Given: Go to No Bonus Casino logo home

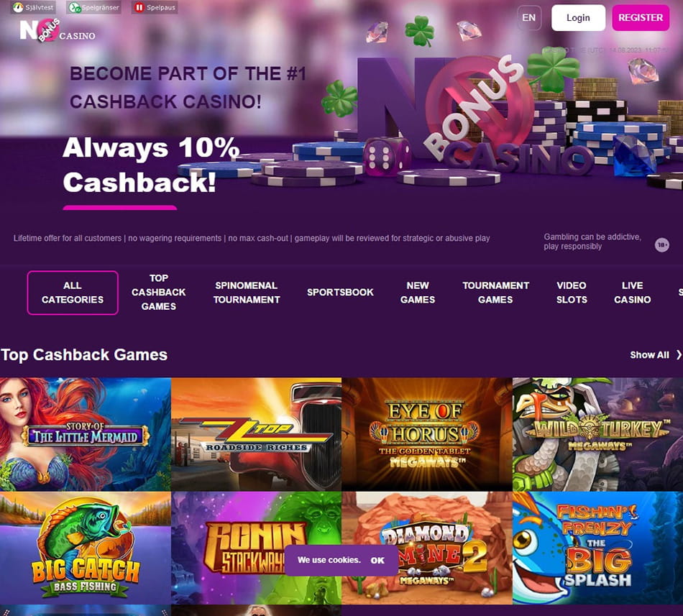Looking at the screenshot, I should click(57, 30).
